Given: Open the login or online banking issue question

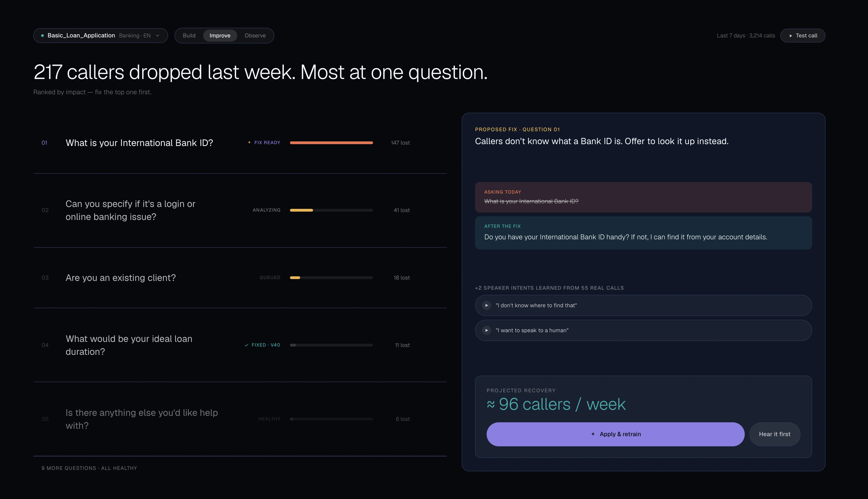Looking at the screenshot, I should point(240,210).
